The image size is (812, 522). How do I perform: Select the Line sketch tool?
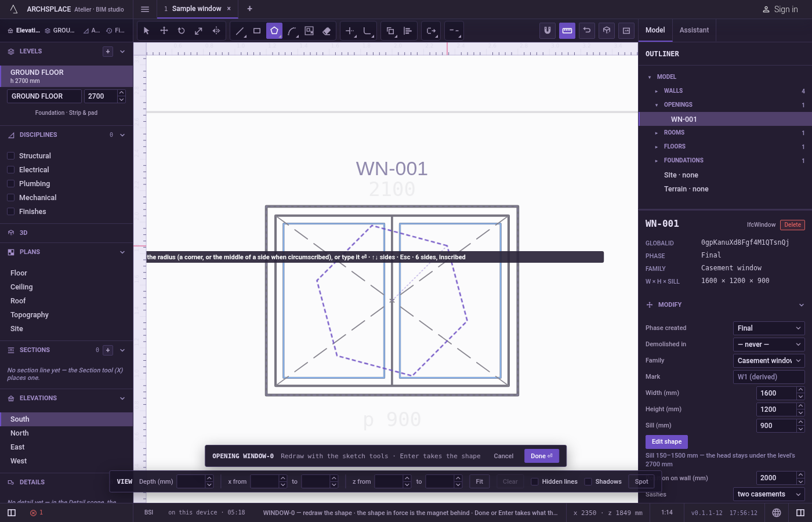pos(240,31)
